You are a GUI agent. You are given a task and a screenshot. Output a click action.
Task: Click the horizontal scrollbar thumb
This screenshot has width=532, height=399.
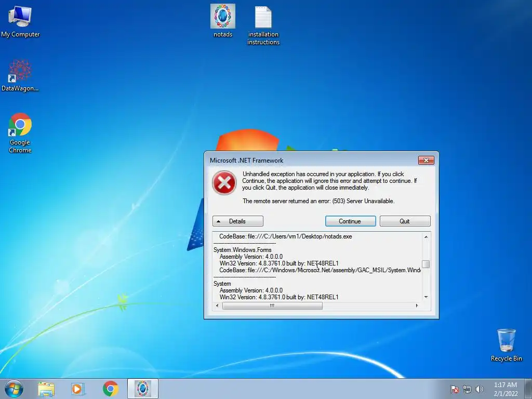[x=272, y=305]
